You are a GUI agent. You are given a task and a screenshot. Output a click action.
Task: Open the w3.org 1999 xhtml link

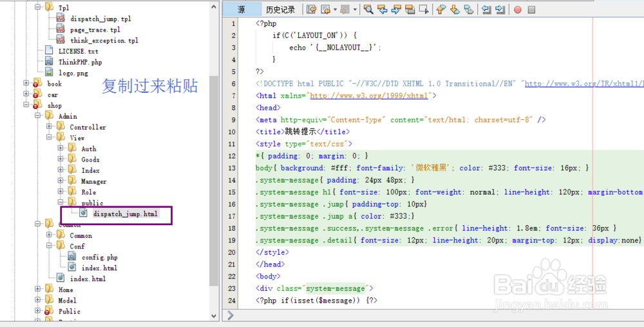369,95
